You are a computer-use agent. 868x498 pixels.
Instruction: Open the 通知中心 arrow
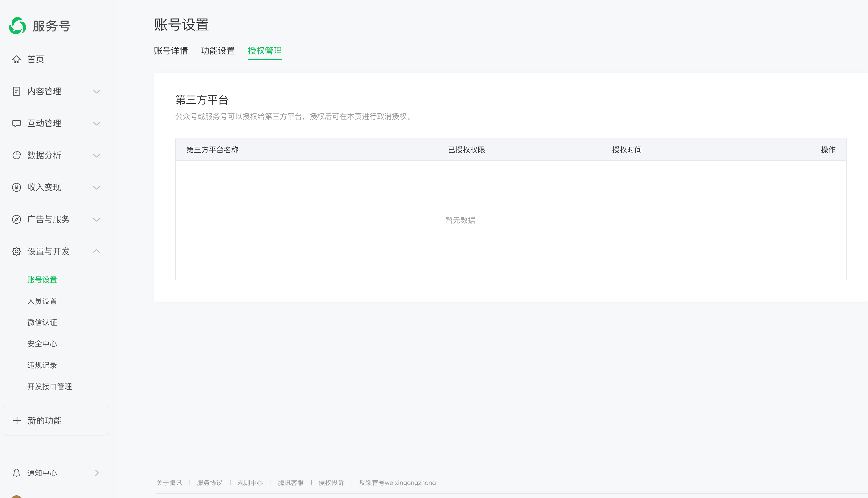97,473
